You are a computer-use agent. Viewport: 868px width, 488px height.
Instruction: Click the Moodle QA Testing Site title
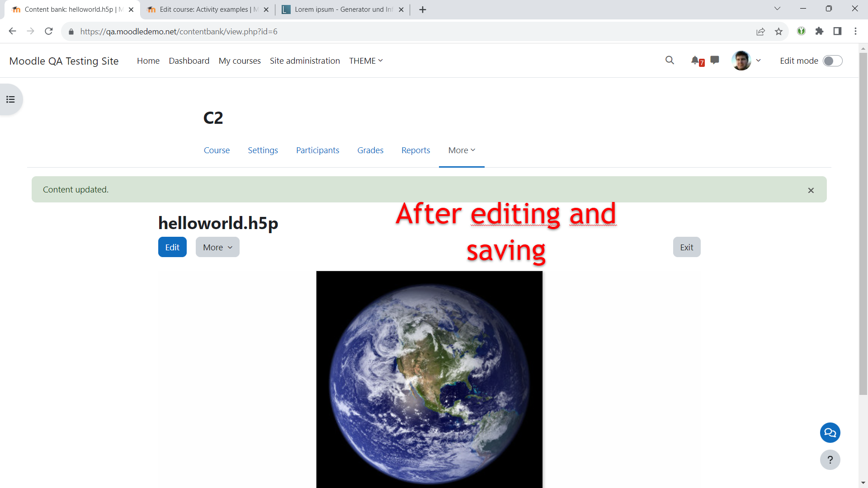tap(64, 61)
